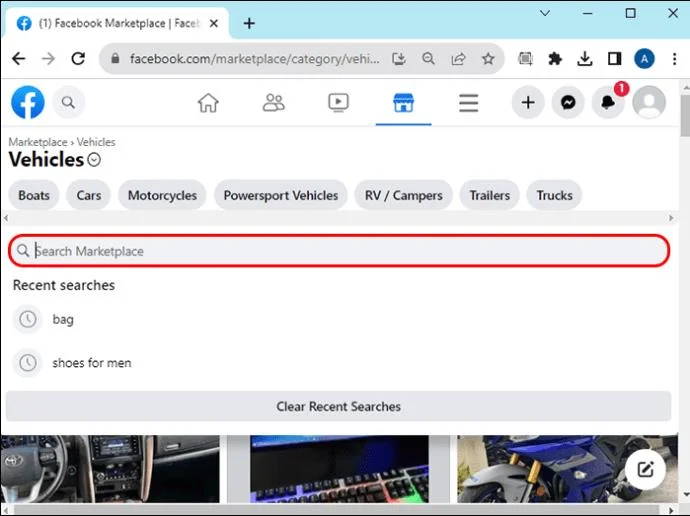
Task: Select the Powersport Vehicles chip
Action: point(281,195)
